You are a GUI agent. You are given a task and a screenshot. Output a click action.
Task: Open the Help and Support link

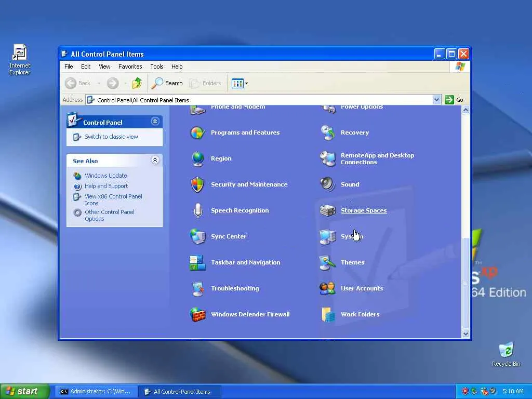click(x=106, y=186)
